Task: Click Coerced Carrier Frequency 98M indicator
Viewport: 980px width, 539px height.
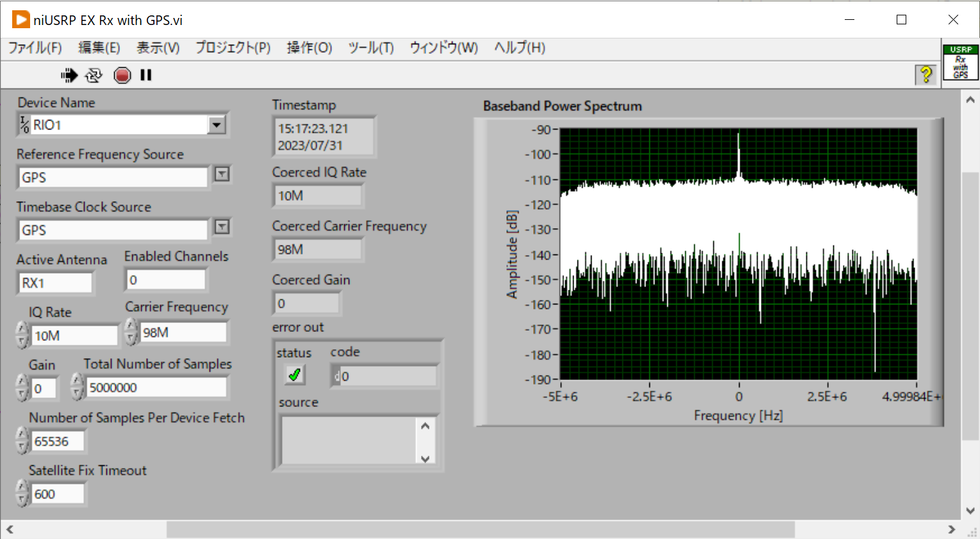Action: [318, 249]
